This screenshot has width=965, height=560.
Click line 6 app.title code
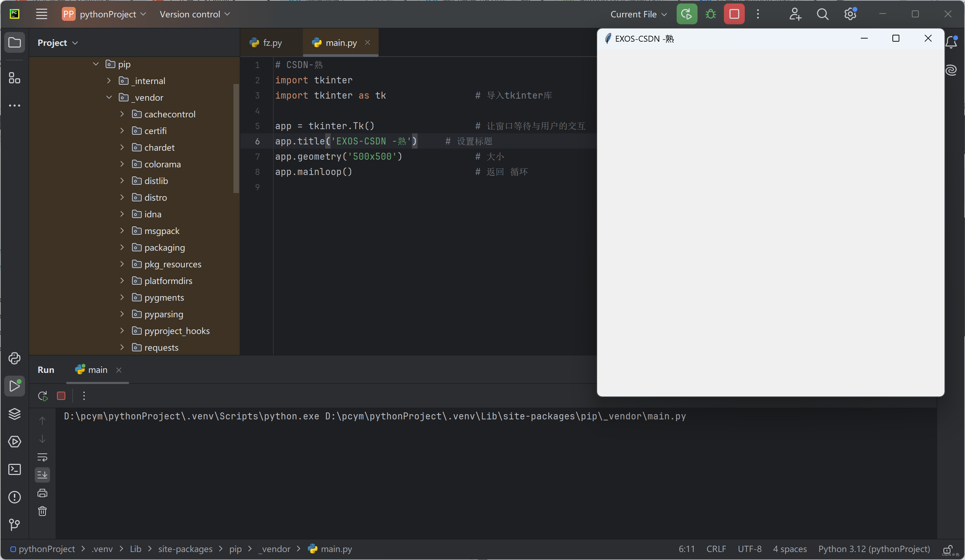coord(346,141)
